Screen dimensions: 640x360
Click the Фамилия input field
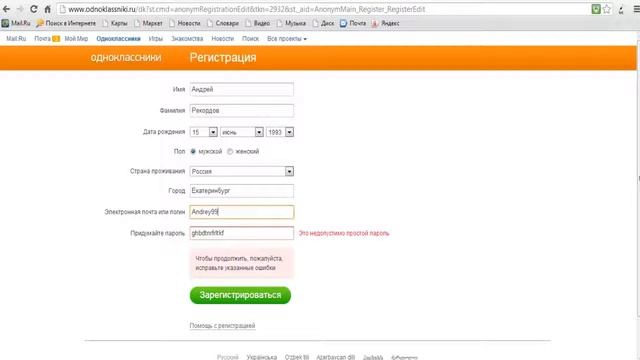pyautogui.click(x=242, y=111)
